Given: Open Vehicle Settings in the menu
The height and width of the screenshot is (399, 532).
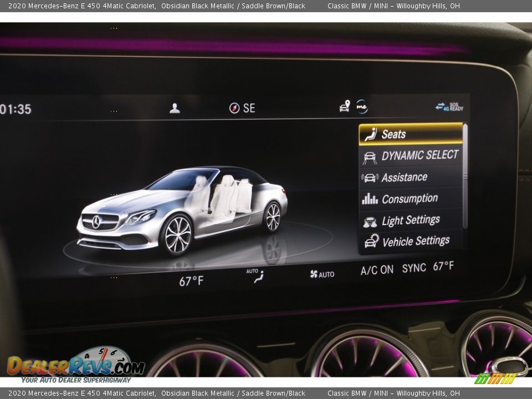Looking at the screenshot, I should [411, 242].
